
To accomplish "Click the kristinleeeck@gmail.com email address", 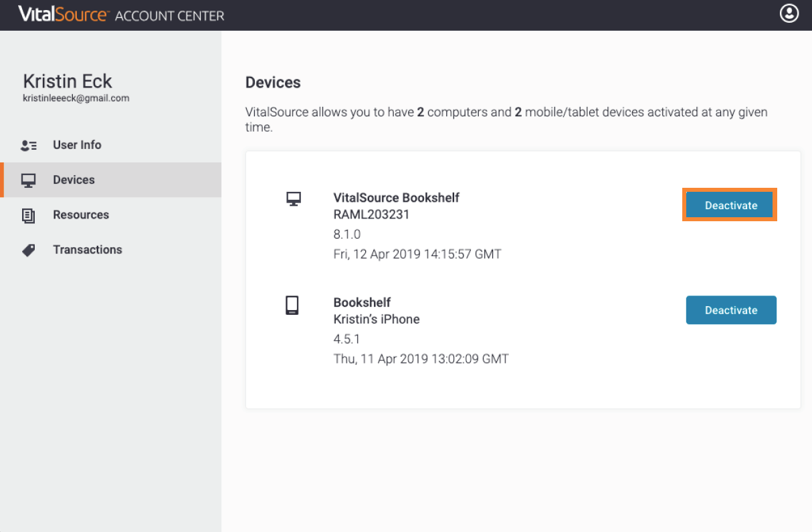I will click(76, 98).
